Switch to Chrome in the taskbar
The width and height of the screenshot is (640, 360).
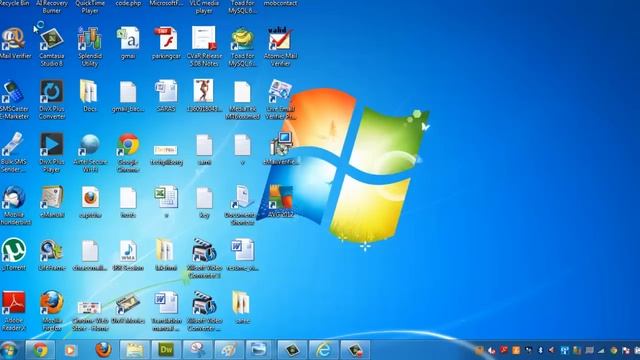(40, 350)
